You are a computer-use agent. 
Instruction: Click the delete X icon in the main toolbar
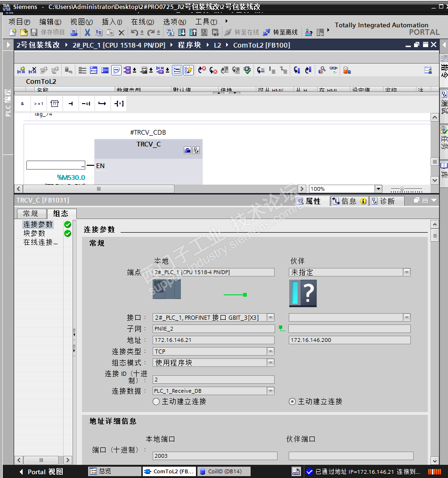point(122,32)
